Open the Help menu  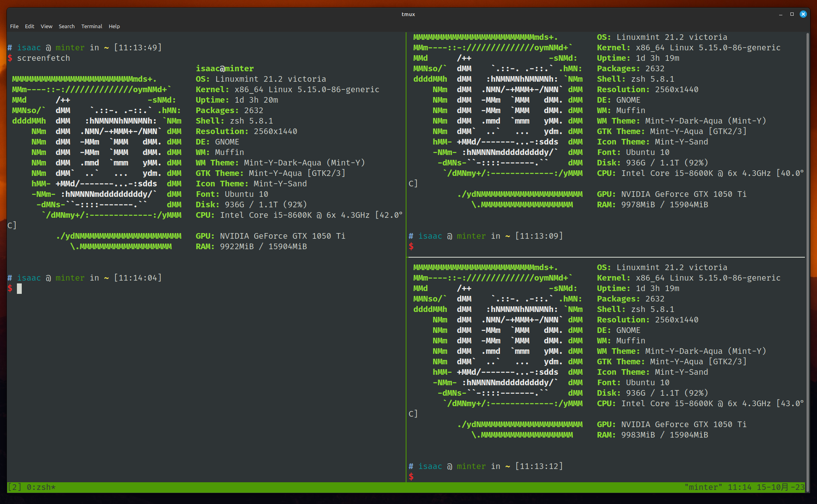tap(114, 26)
